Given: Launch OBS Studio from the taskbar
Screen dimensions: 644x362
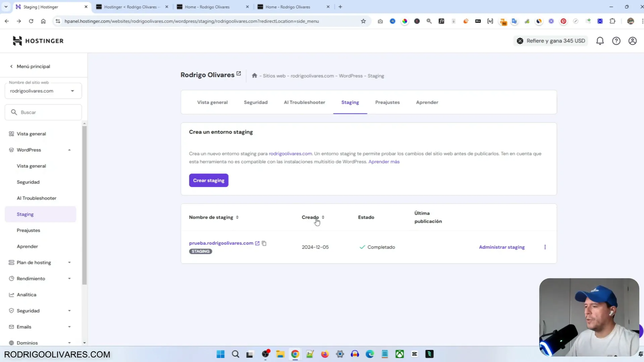Looking at the screenshot, I should (x=265, y=354).
